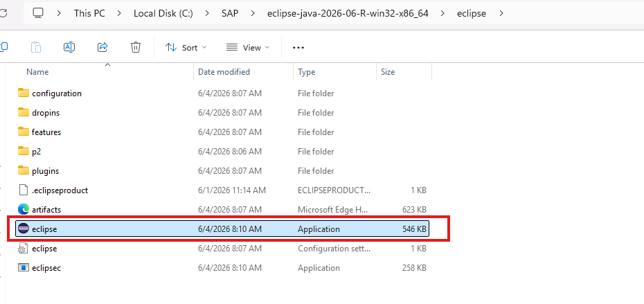
Task: Select the .eclipseproduct file name
Action: [x=60, y=190]
